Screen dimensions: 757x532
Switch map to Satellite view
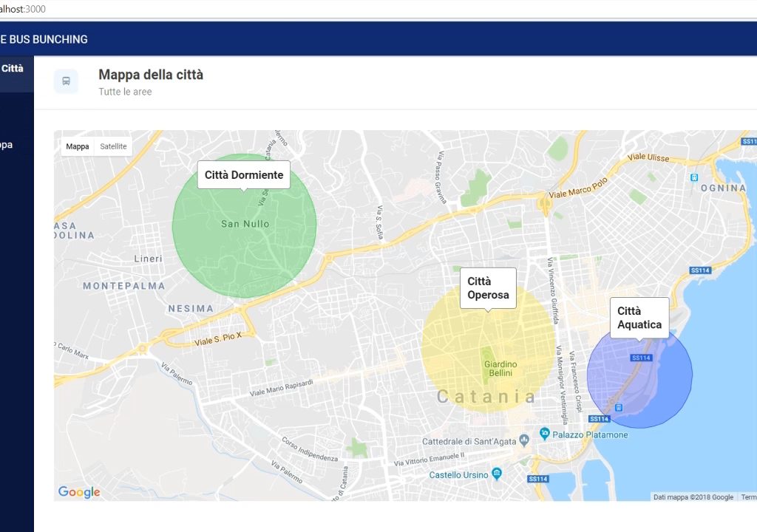tap(113, 146)
